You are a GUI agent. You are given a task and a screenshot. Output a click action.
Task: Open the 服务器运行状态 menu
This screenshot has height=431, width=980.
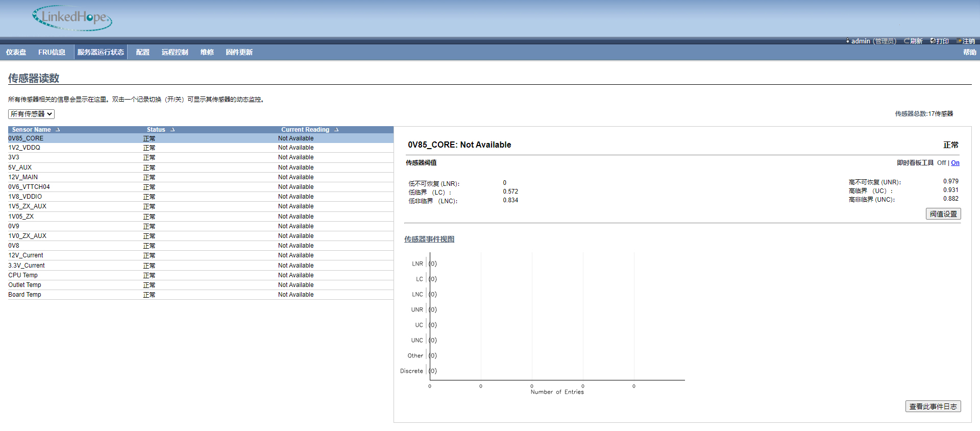(101, 52)
